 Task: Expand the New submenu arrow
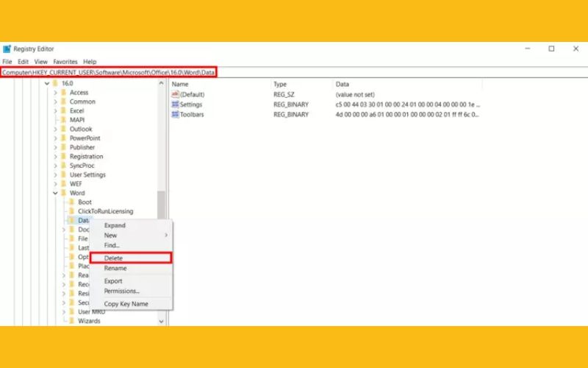[x=166, y=236]
